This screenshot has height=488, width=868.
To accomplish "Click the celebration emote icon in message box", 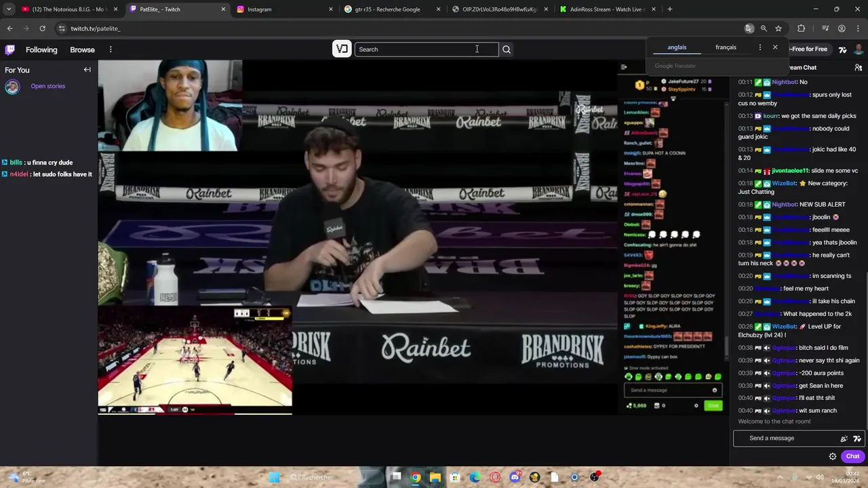I will tap(844, 439).
